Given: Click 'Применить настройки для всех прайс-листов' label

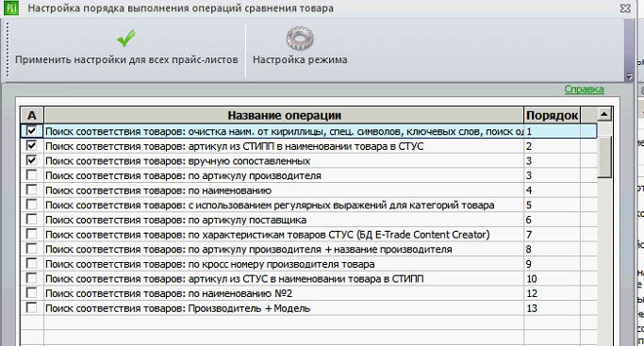Looking at the screenshot, I should [x=126, y=60].
